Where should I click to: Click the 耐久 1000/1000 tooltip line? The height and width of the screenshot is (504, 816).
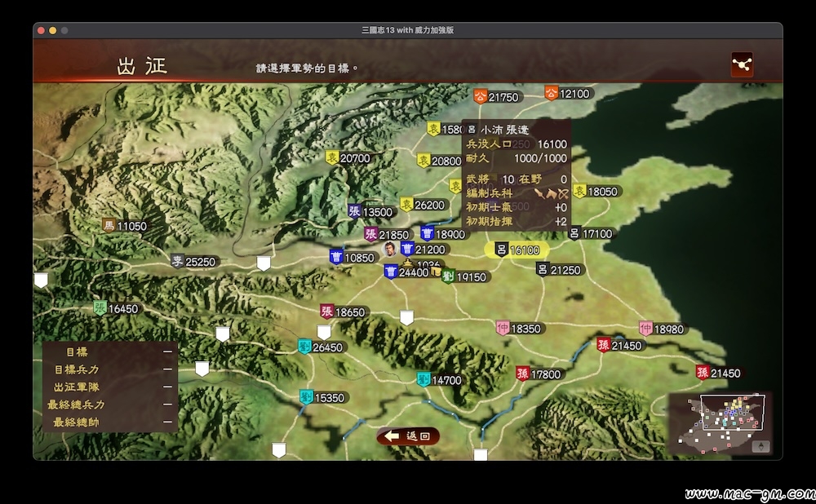(x=517, y=158)
